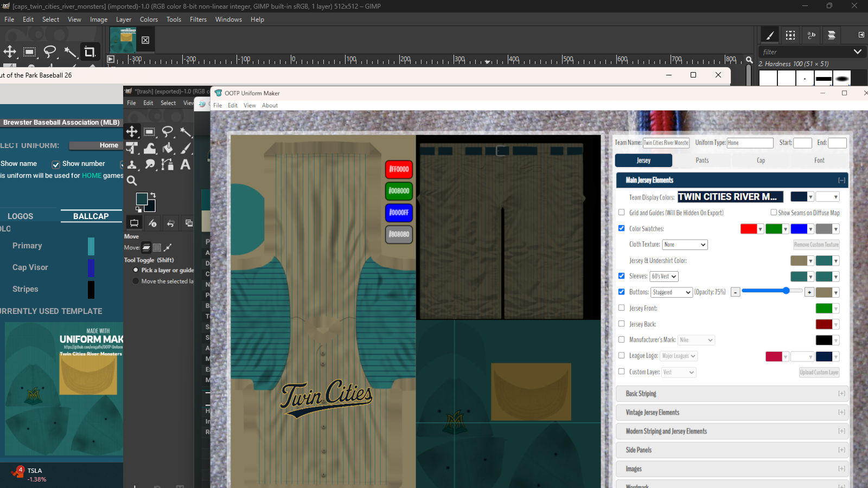
Task: Activate the Clone stamp tool in the trash GIMP window
Action: 132,164
